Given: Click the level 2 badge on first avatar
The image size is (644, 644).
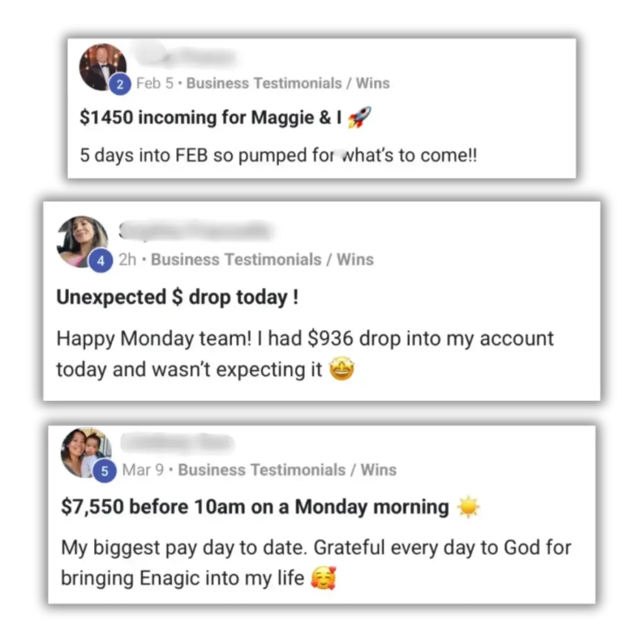Looking at the screenshot, I should point(120,84).
